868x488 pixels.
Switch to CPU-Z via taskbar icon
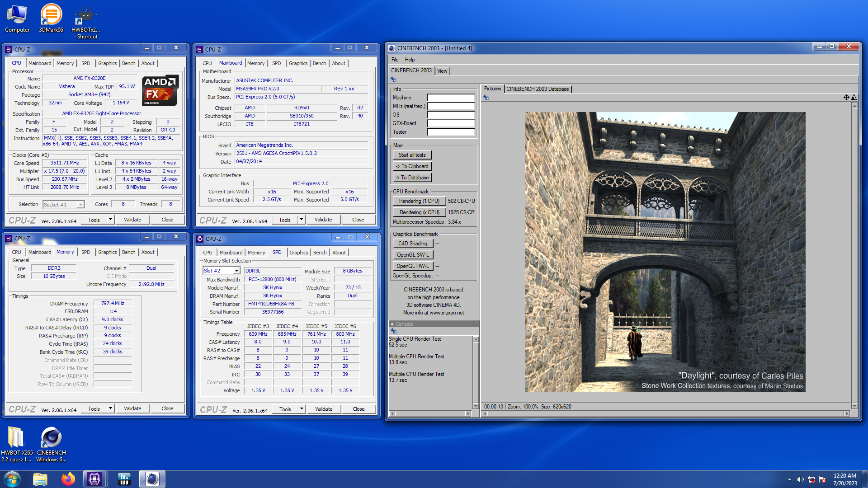(x=94, y=479)
